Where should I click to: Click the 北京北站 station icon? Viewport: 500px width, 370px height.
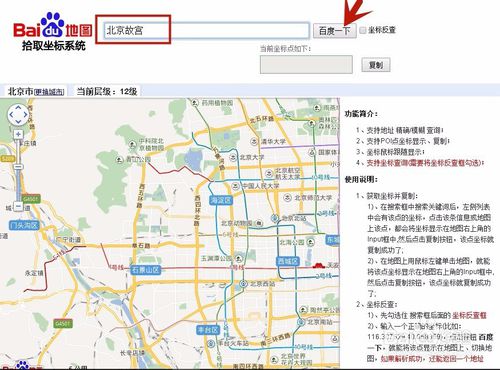[275, 218]
